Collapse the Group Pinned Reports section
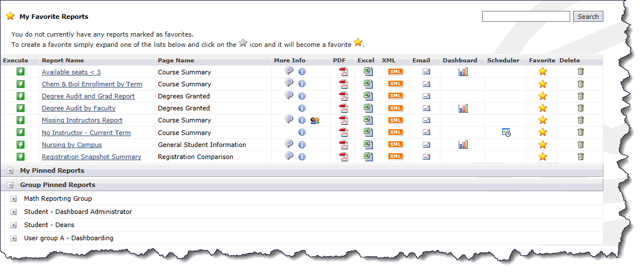This screenshot has width=644, height=274. (10, 185)
